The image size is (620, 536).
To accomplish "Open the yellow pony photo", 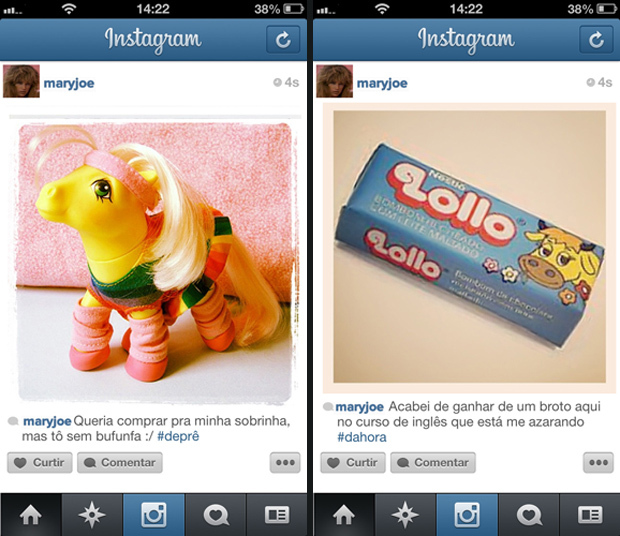I will [155, 262].
